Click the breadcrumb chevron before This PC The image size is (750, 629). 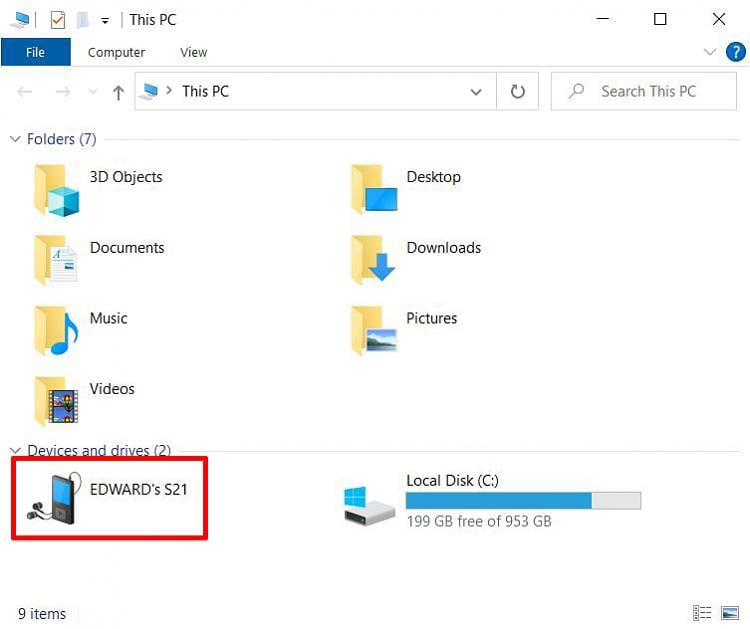(169, 90)
